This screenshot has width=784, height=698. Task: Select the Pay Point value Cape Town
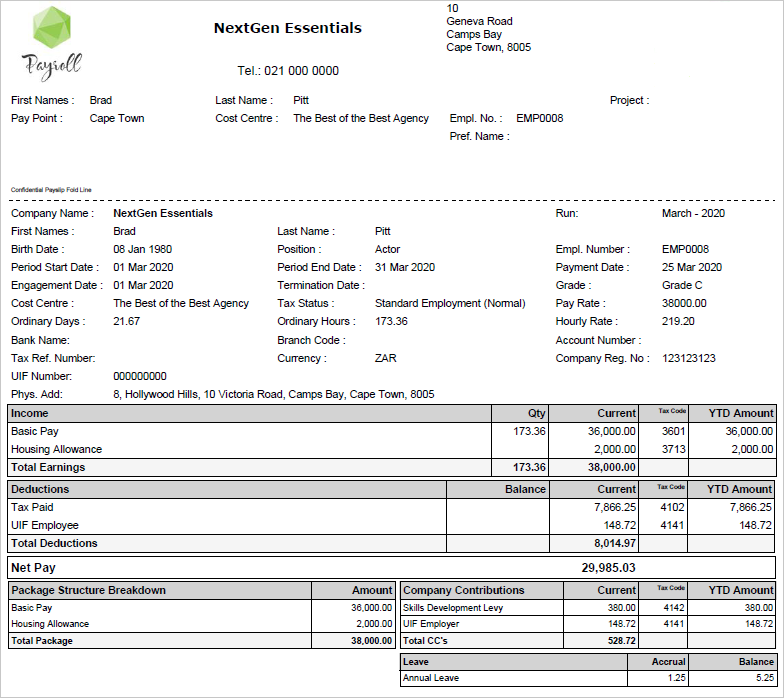116,118
